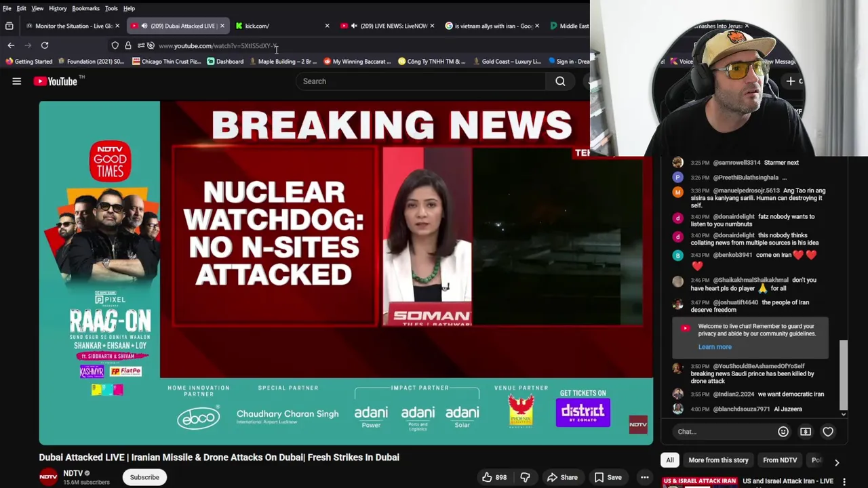This screenshot has height=488, width=868.
Task: Go back with the browser back arrow
Action: tap(11, 45)
